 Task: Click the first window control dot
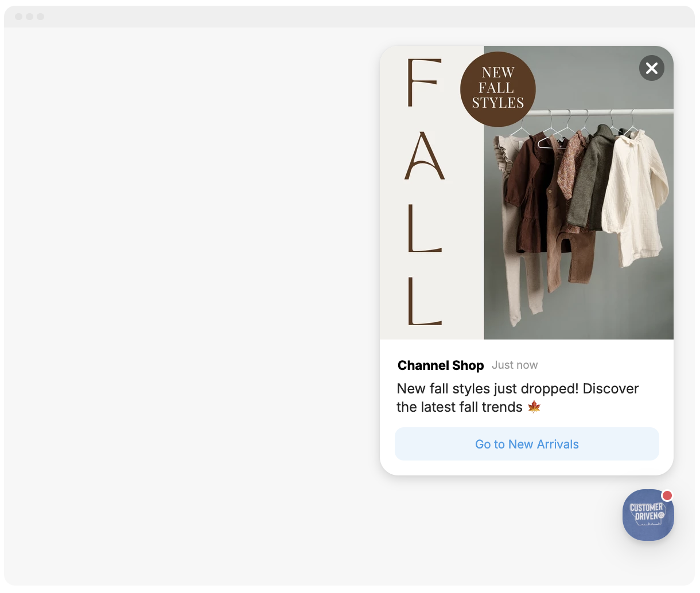19,17
